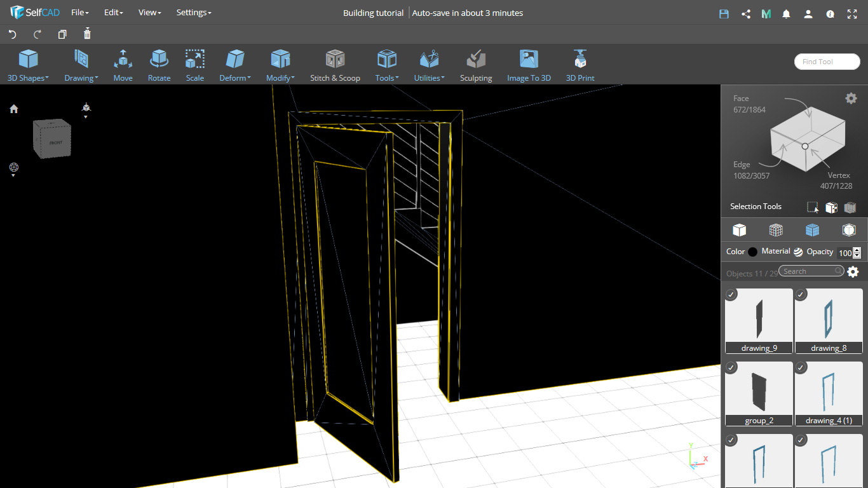Switch to solid render mode
The image size is (868, 488).
[739, 230]
